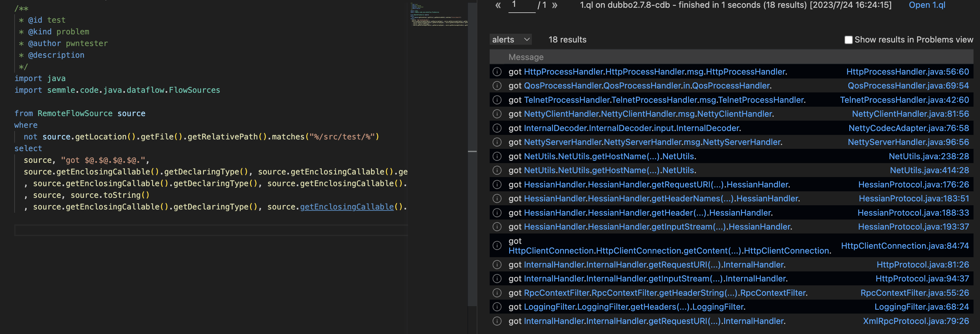Click info icon for TelnetProcessHandler result row
Screen dimensions: 980x334
(497, 100)
